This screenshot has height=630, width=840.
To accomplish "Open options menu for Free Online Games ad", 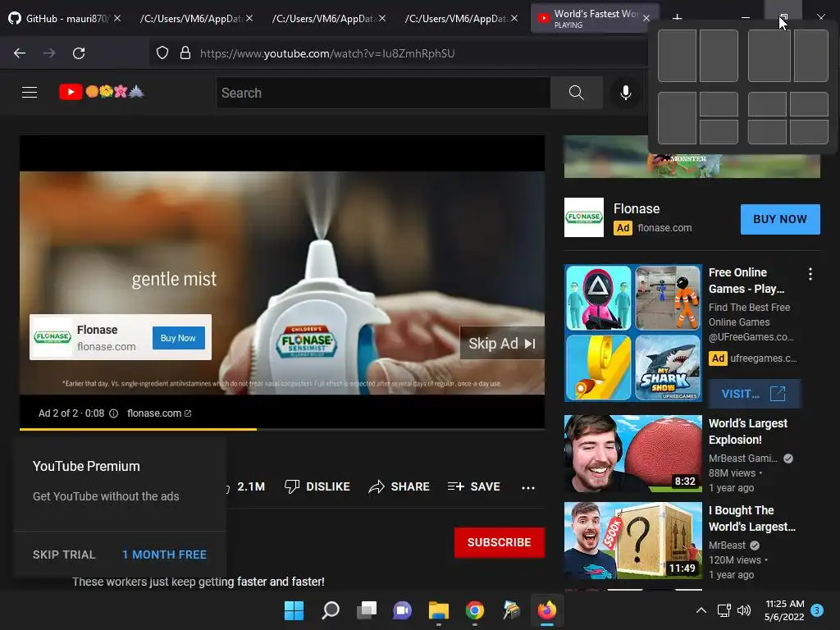I will (x=810, y=274).
